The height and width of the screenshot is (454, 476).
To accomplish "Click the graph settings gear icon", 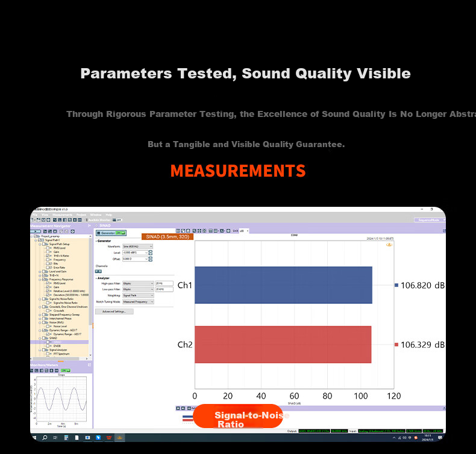I will (x=228, y=231).
